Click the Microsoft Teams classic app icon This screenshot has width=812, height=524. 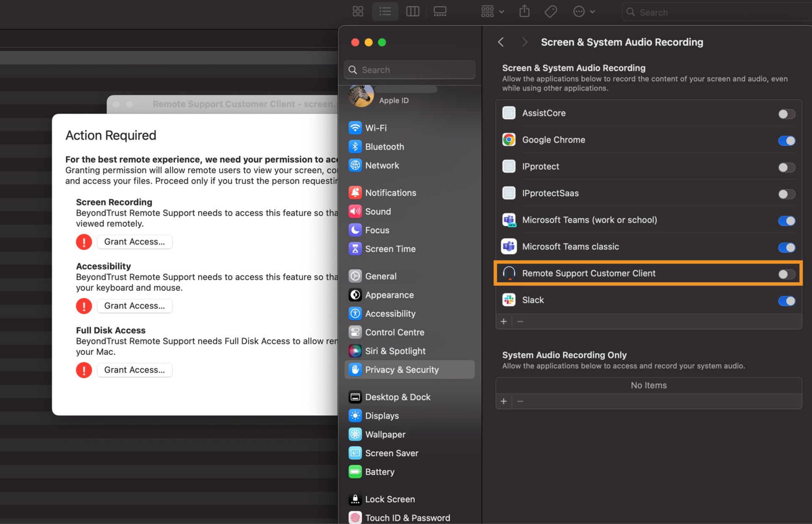(x=509, y=246)
